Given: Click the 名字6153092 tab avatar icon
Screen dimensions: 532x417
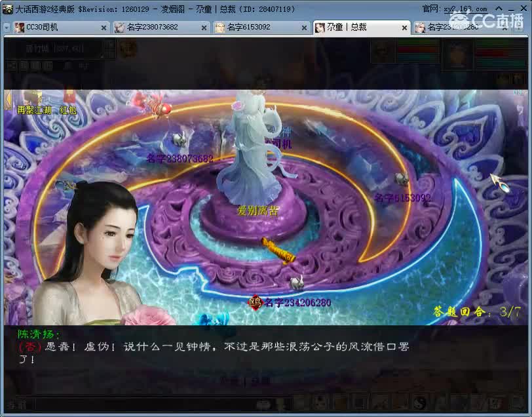Looking at the screenshot, I should tap(220, 28).
